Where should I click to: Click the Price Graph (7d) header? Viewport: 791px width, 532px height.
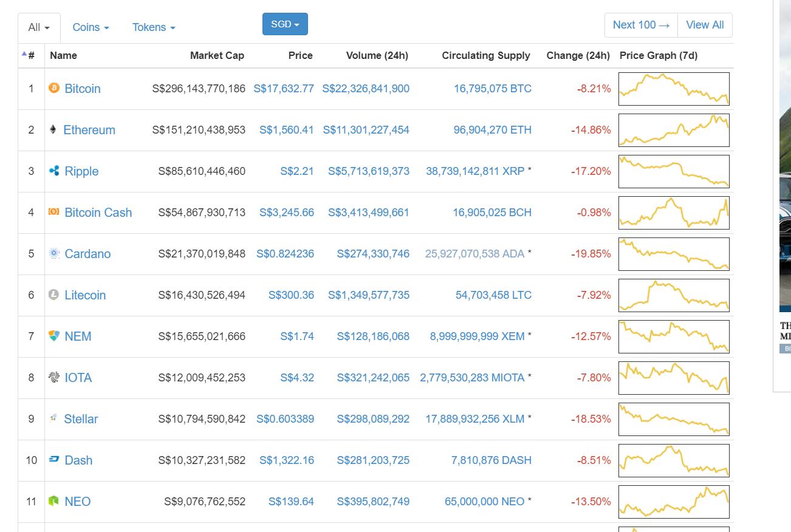tap(659, 55)
